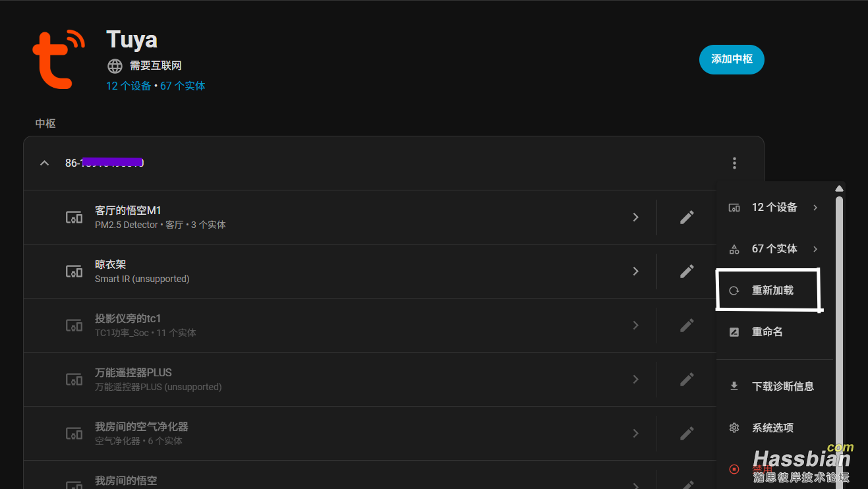Click the Tuya title text
The image size is (868, 489).
pos(132,40)
